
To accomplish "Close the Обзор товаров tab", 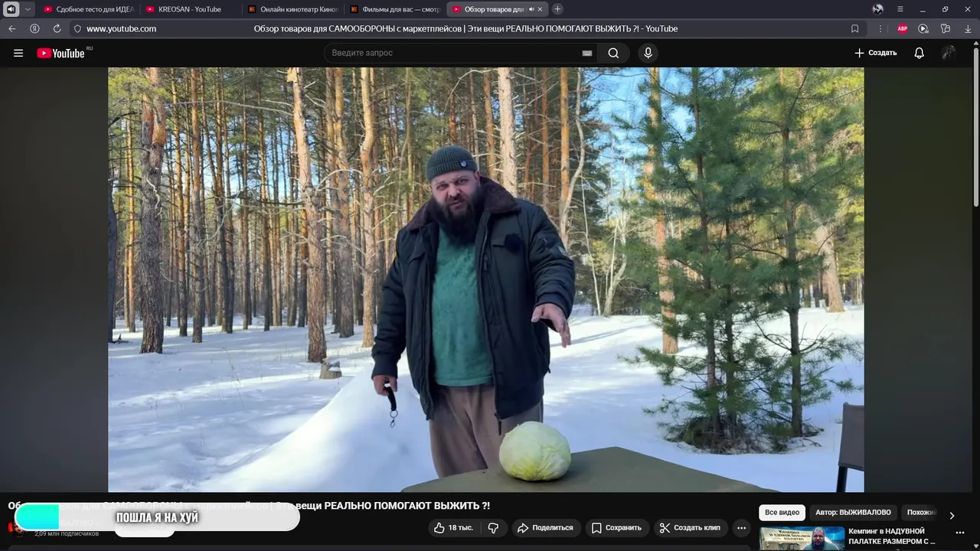I will (x=541, y=9).
